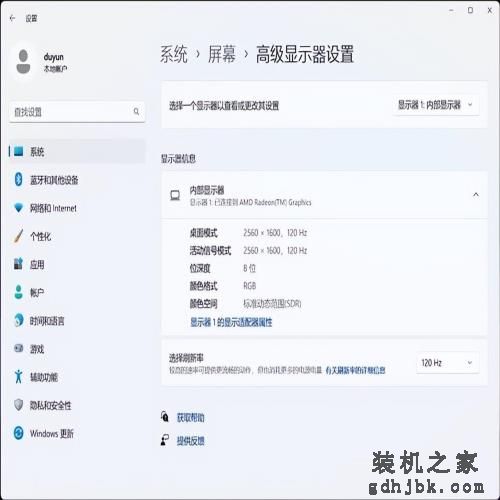This screenshot has width=500, height=500.
Task: Select 系统 in the sidebar
Action: 77,152
